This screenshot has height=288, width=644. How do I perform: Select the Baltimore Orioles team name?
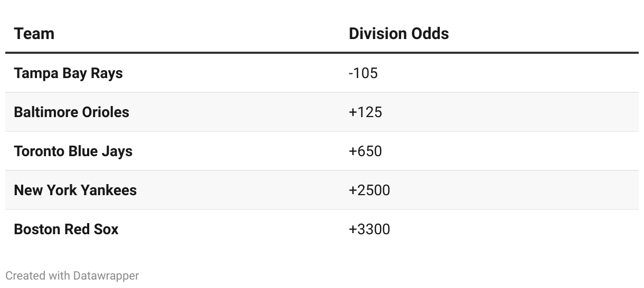click(x=71, y=112)
